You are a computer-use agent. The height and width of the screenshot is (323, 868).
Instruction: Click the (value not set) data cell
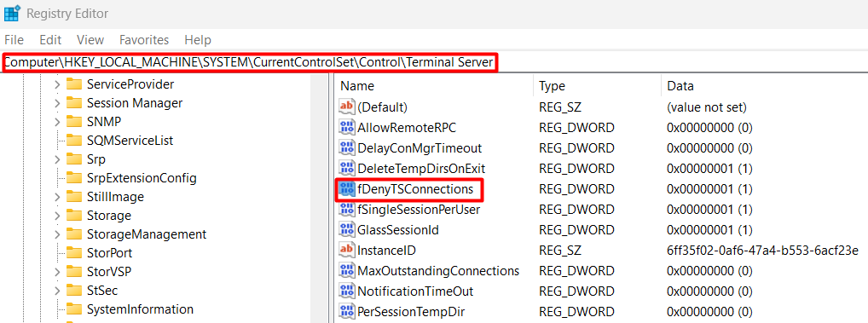[x=707, y=107]
